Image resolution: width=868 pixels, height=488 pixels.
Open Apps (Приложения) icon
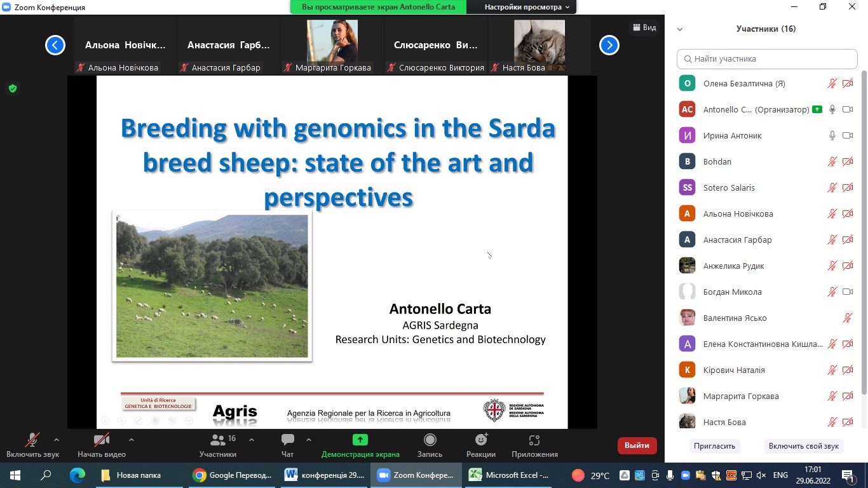(x=534, y=440)
